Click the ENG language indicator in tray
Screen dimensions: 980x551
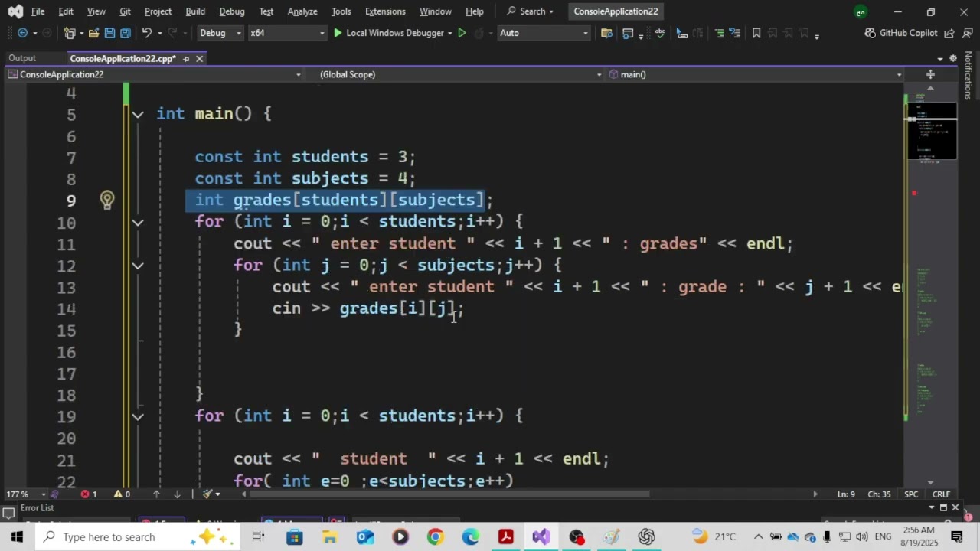[884, 536]
